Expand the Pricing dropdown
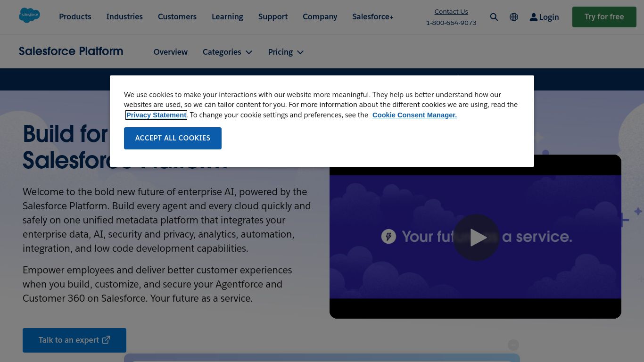Screen dimensions: 644x362 286,52
